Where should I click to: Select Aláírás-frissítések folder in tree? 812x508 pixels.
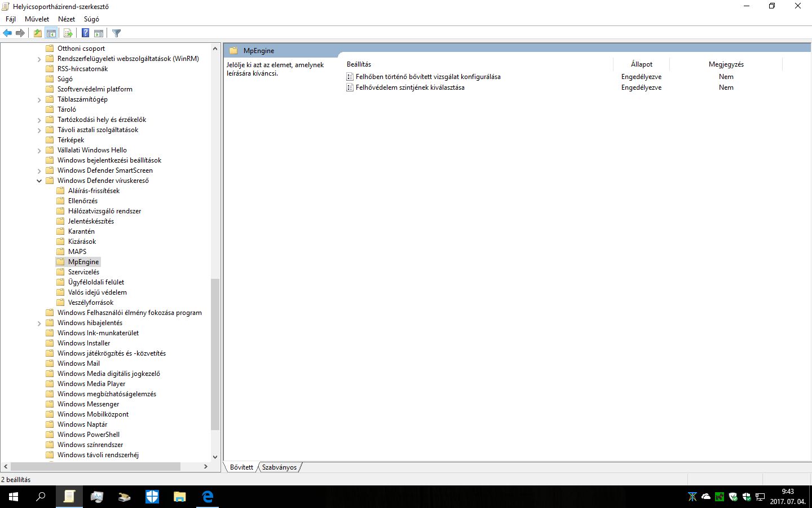tap(94, 191)
